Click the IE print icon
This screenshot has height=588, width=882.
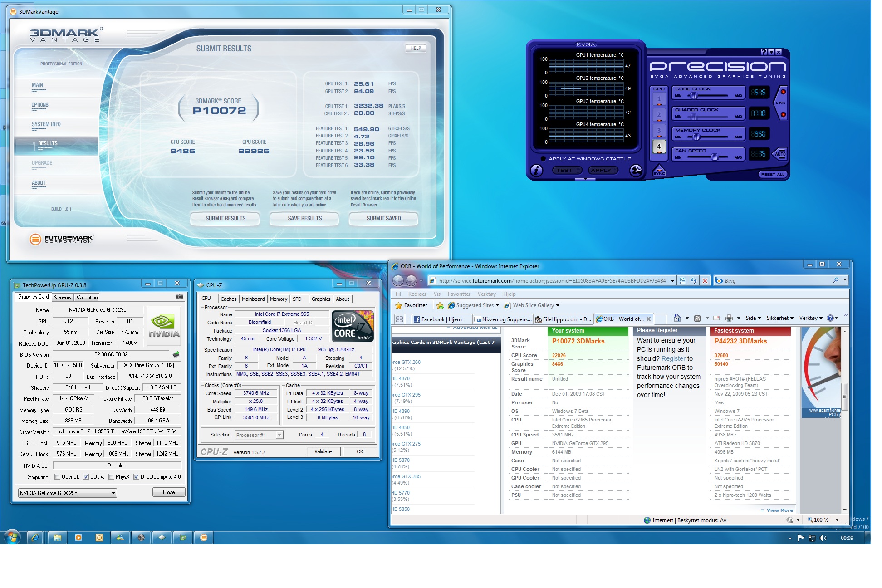[729, 318]
